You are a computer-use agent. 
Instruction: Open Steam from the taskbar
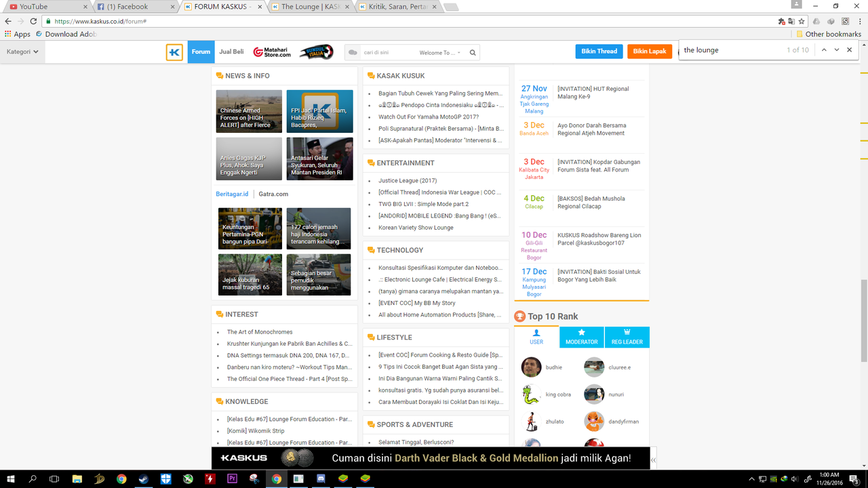point(144,479)
